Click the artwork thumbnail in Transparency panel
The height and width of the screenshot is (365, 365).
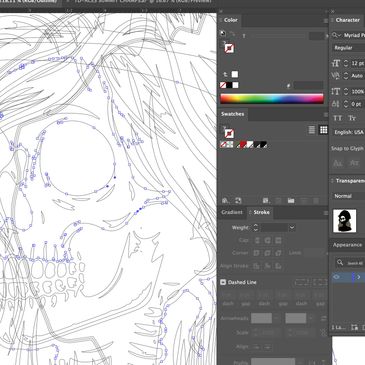[x=345, y=221]
